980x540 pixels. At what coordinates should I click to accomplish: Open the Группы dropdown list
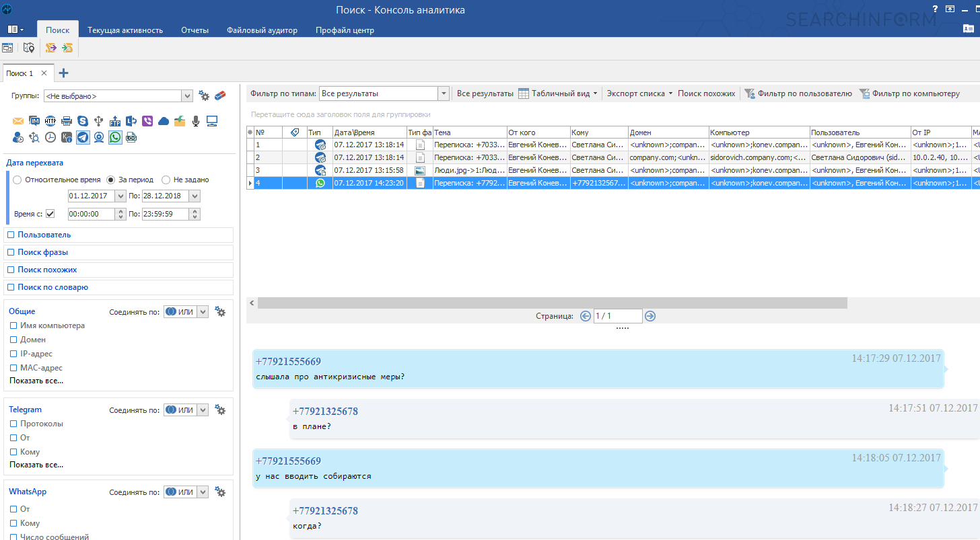click(x=187, y=96)
